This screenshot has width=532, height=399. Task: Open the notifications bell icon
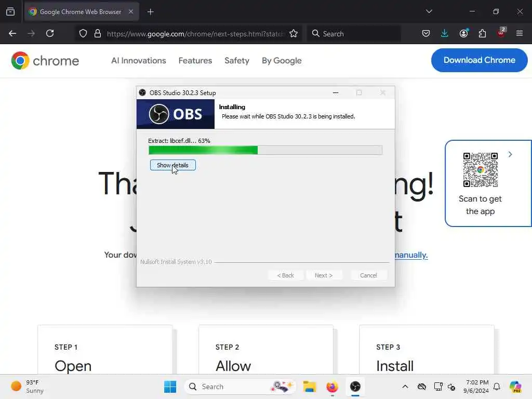497,387
